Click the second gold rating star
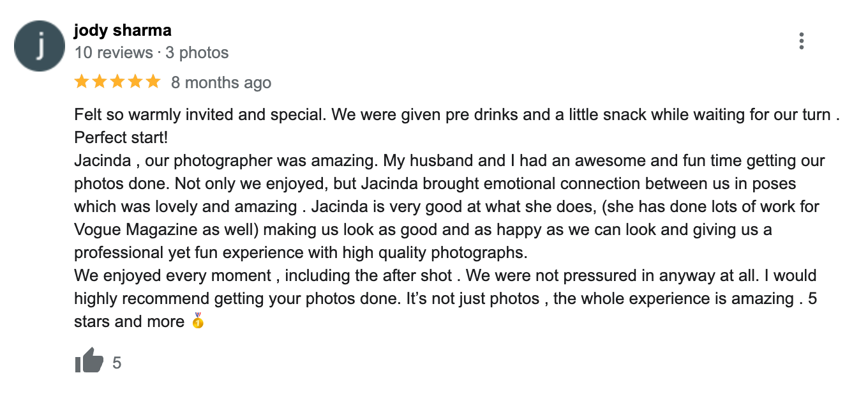 100,81
